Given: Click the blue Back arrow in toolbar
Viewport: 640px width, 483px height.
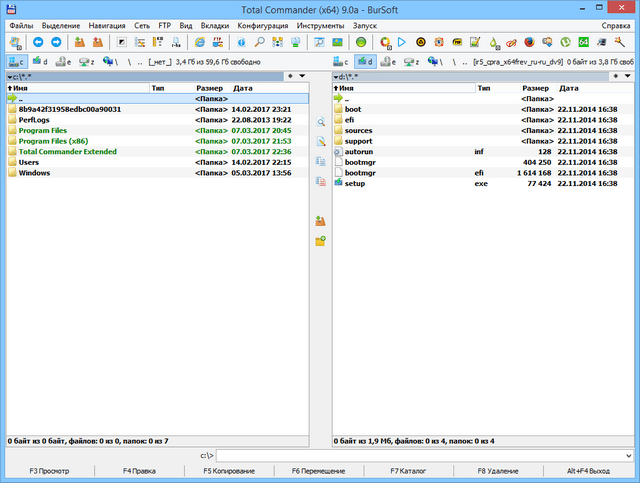Looking at the screenshot, I should point(38,43).
